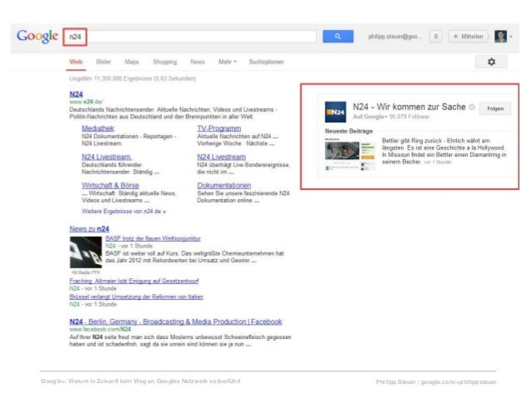Click the www.facebook.com/N24 green URL
Viewport: 532px width, 399px height.
coord(100,329)
